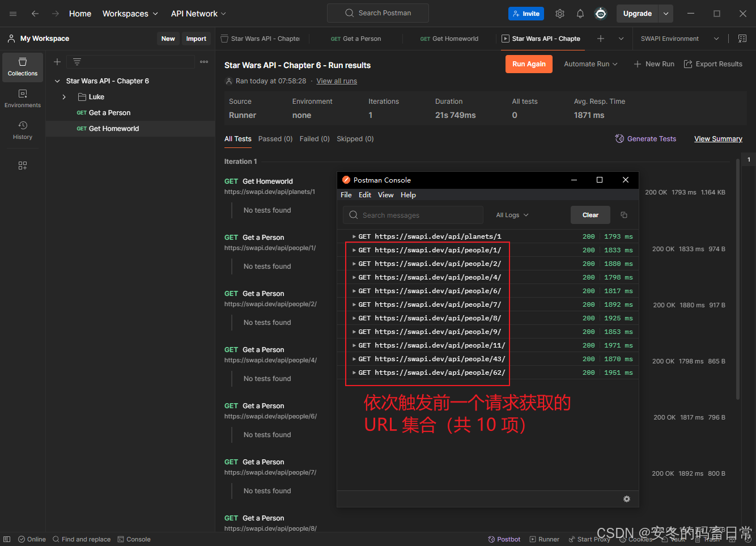
Task: Open Postbot in the status bar
Action: (x=504, y=539)
